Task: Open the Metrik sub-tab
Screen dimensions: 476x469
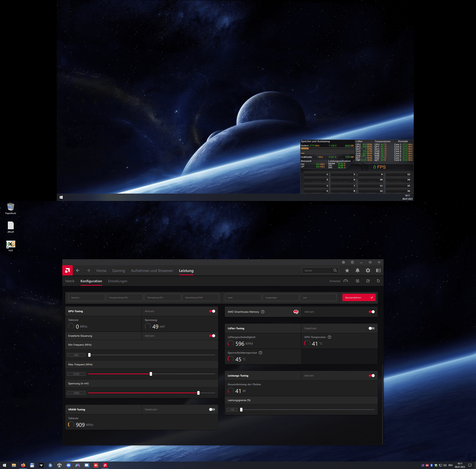Action: pos(70,281)
